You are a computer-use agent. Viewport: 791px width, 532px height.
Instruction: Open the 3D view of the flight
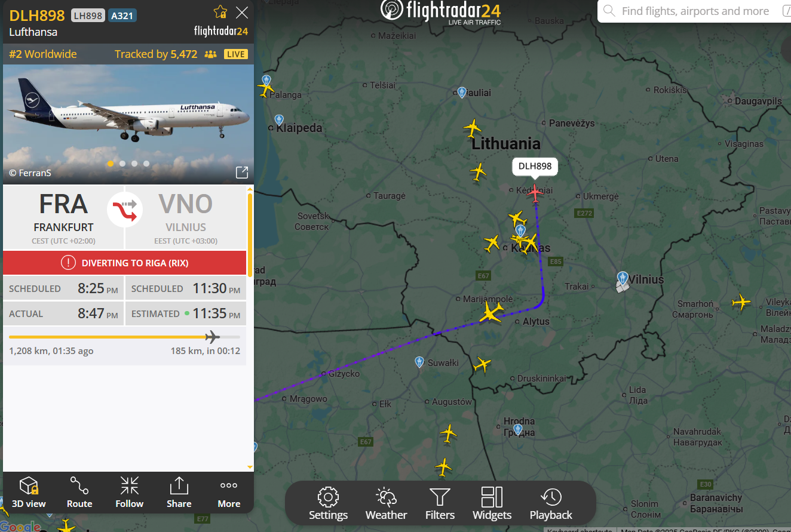(29, 492)
